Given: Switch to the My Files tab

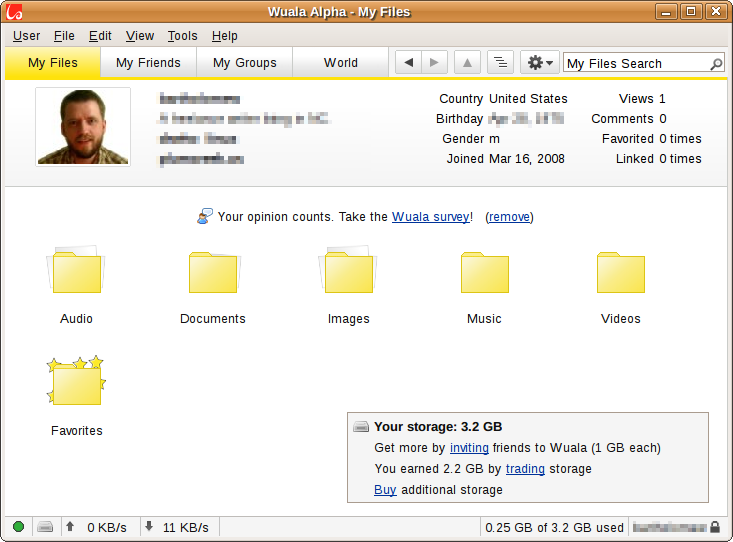Looking at the screenshot, I should [53, 63].
